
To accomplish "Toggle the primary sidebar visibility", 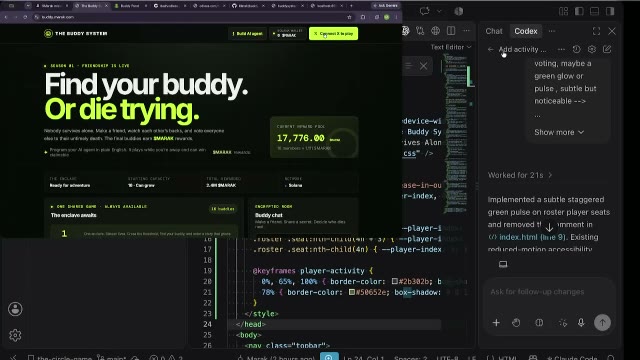I will (579, 11).
